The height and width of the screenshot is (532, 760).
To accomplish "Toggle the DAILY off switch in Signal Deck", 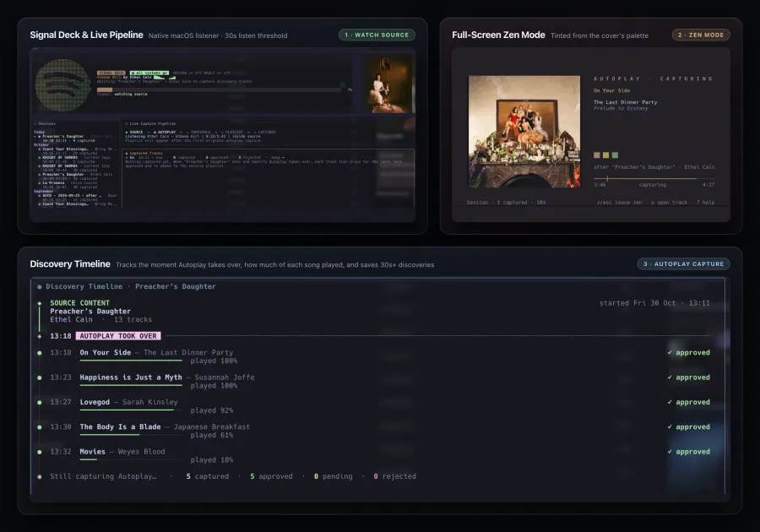I will point(217,73).
